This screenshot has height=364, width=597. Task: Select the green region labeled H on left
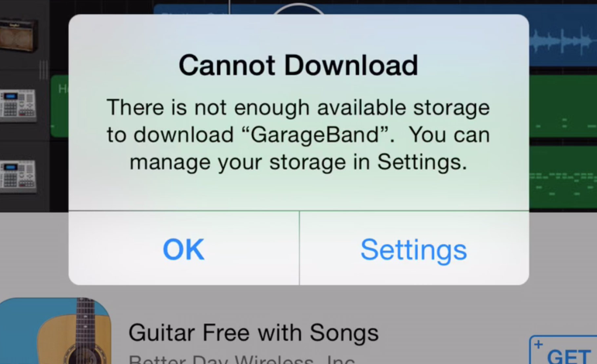tap(60, 106)
